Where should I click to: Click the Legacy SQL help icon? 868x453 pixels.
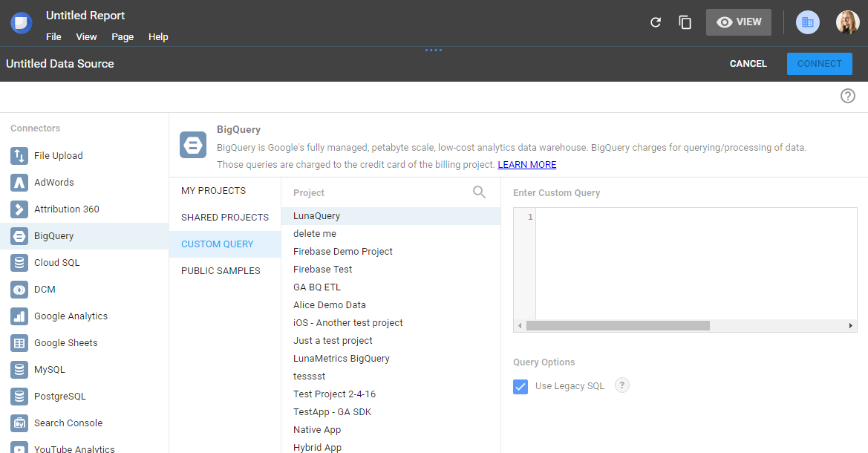(622, 385)
